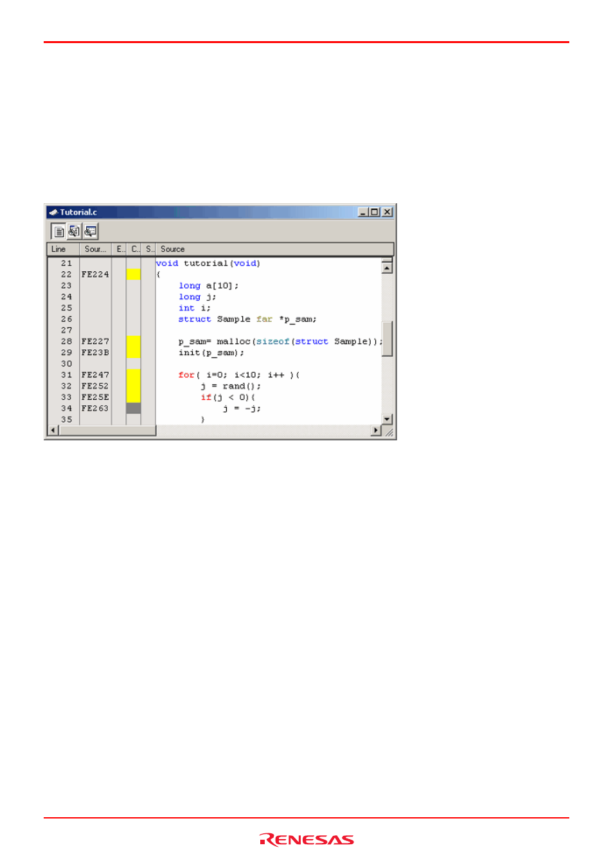Click address FE23B on line 29

click(95, 353)
